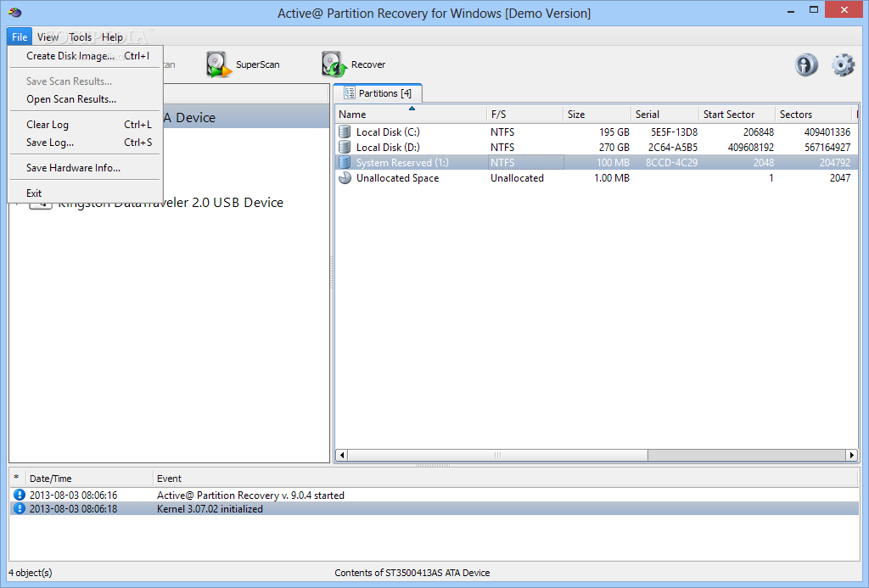This screenshot has width=869, height=588.
Task: Click the 1.00 MB size cell
Action: [612, 178]
